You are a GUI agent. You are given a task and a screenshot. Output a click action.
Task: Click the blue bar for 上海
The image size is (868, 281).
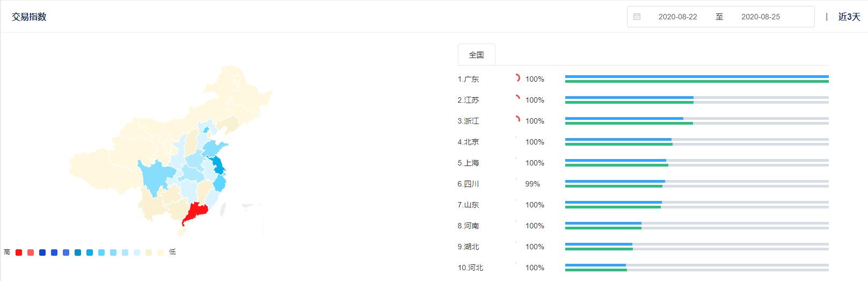tap(615, 160)
